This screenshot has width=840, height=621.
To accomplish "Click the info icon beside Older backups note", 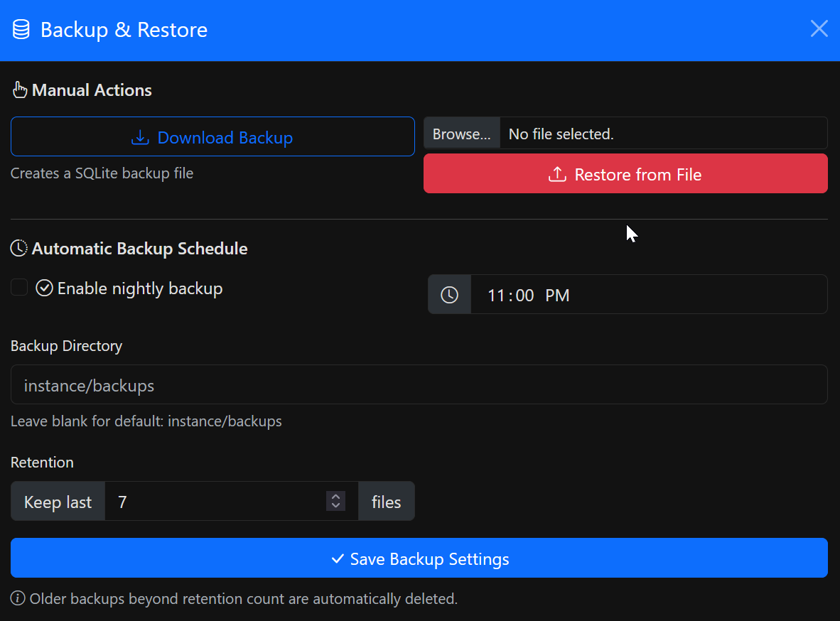I will tap(18, 598).
